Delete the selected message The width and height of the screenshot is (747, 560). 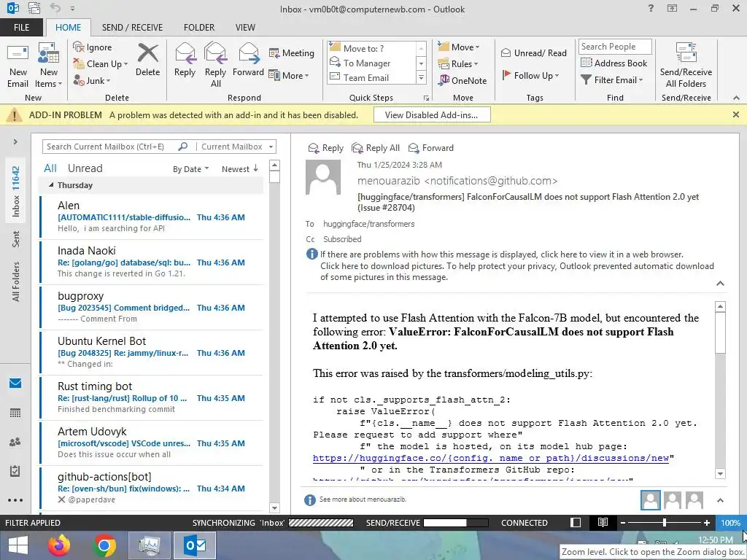pos(147,60)
